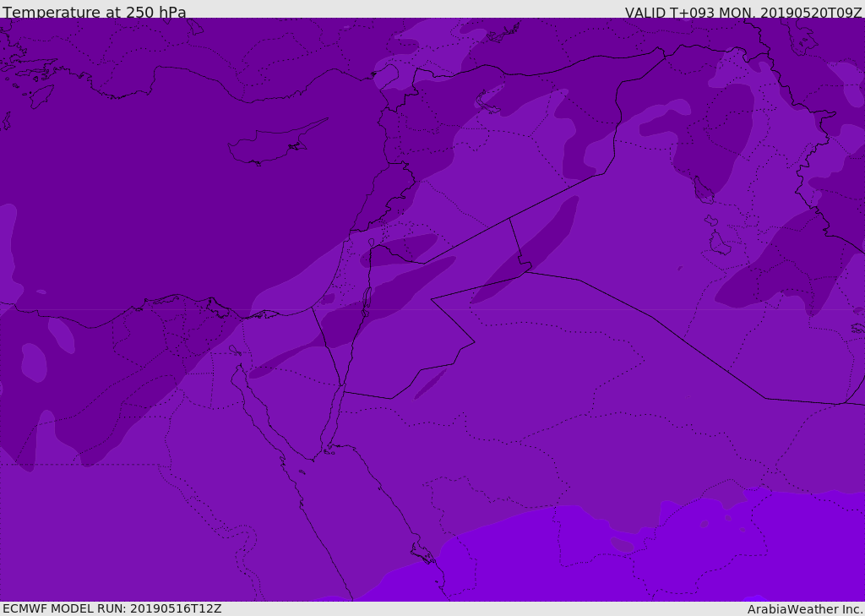This screenshot has width=865, height=616.
Task: Click the 'ArabiaWeather Inc.' credit text
Action: pos(806,609)
